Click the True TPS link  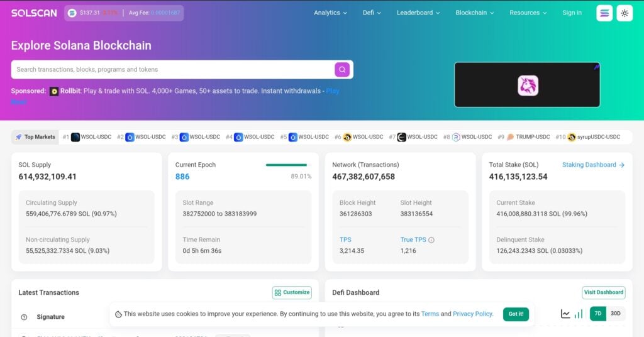click(413, 240)
